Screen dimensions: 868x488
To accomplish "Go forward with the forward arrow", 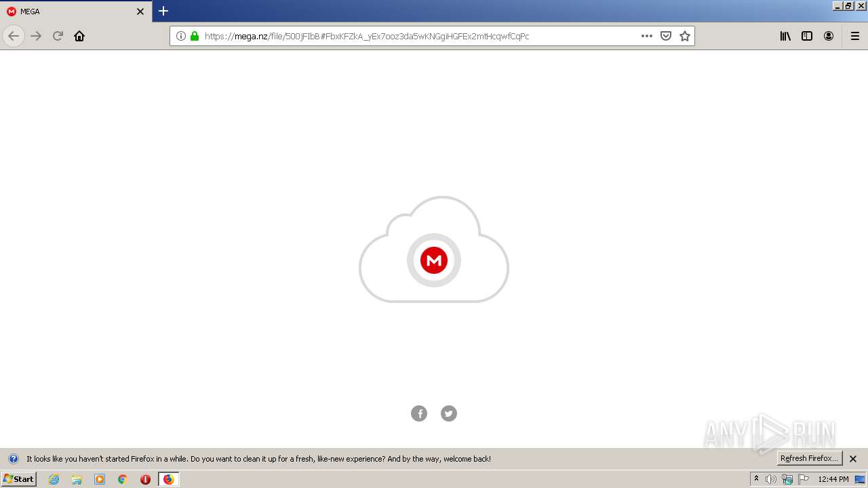I will click(x=36, y=36).
